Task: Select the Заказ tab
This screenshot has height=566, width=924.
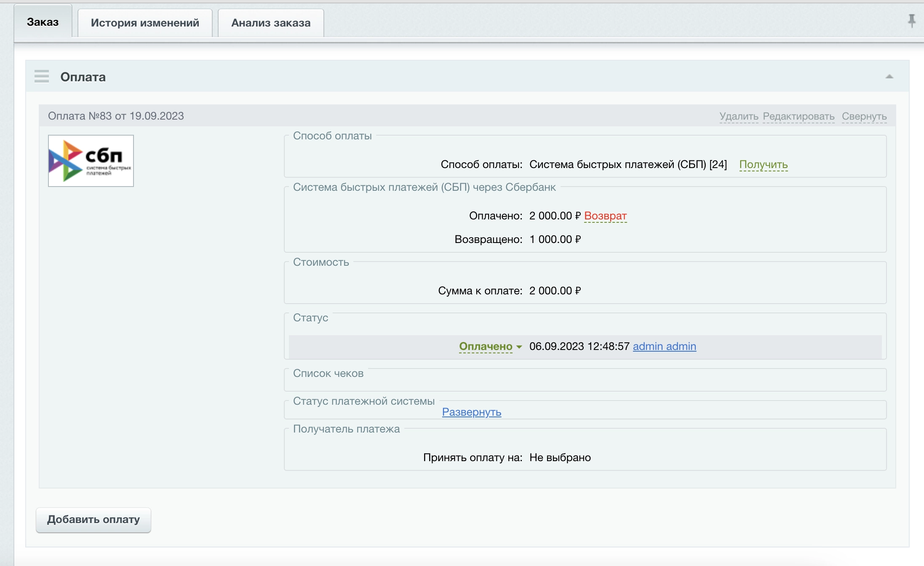Action: tap(43, 22)
